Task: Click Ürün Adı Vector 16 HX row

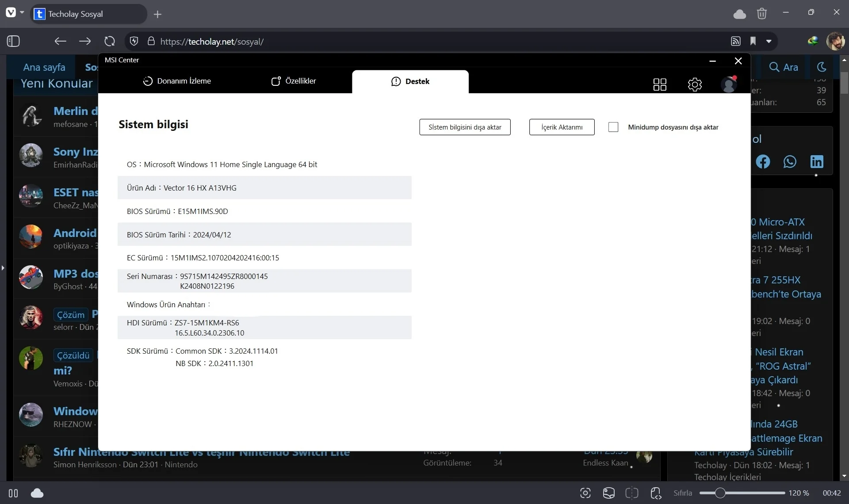Action: [264, 188]
